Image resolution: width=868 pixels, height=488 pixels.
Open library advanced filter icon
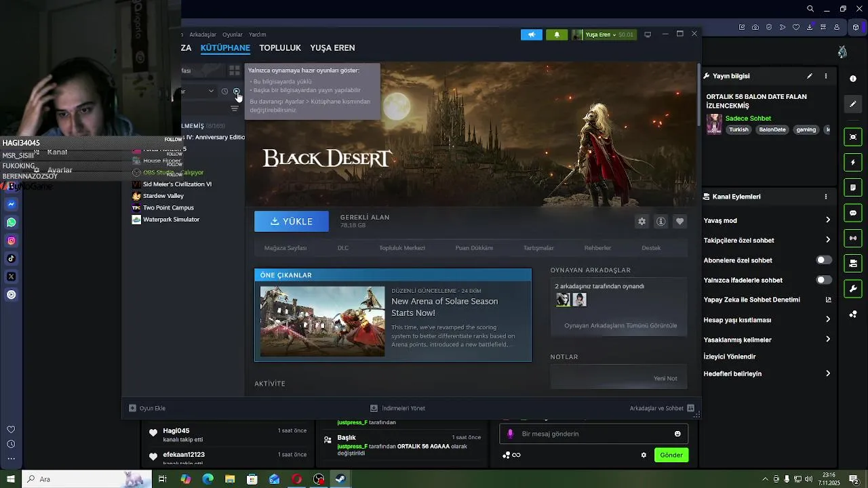tap(235, 108)
